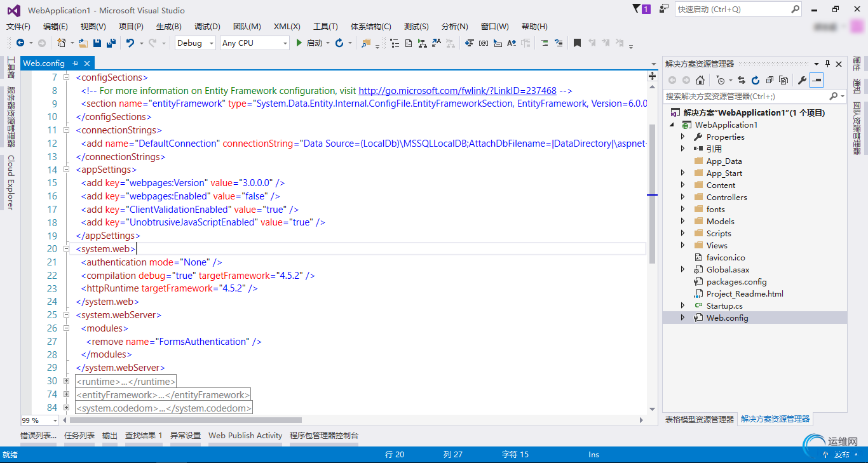The height and width of the screenshot is (463, 868).
Task: Click the notifications flag icon in title bar
Action: pos(637,9)
